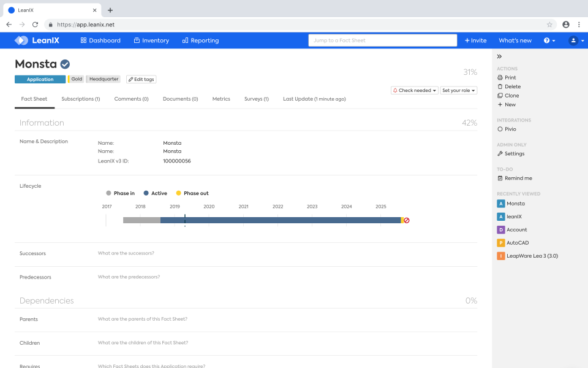Open the user profile menu

pos(576,40)
